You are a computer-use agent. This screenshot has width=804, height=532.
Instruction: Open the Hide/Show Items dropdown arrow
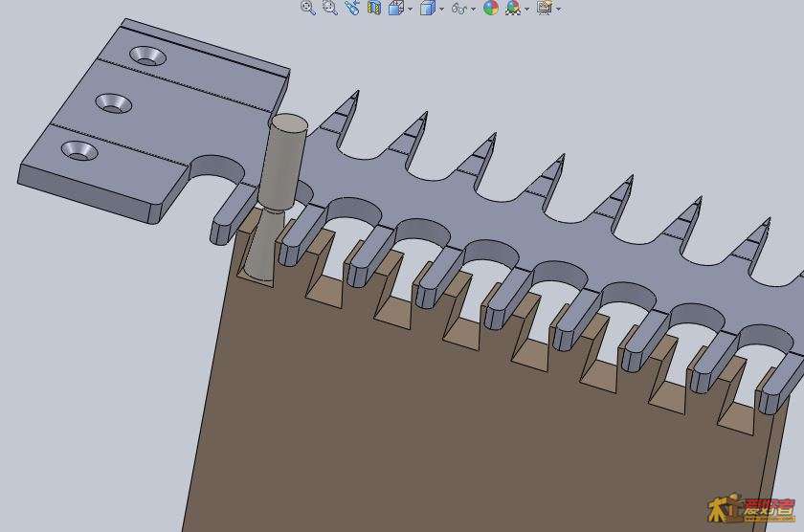point(474,9)
